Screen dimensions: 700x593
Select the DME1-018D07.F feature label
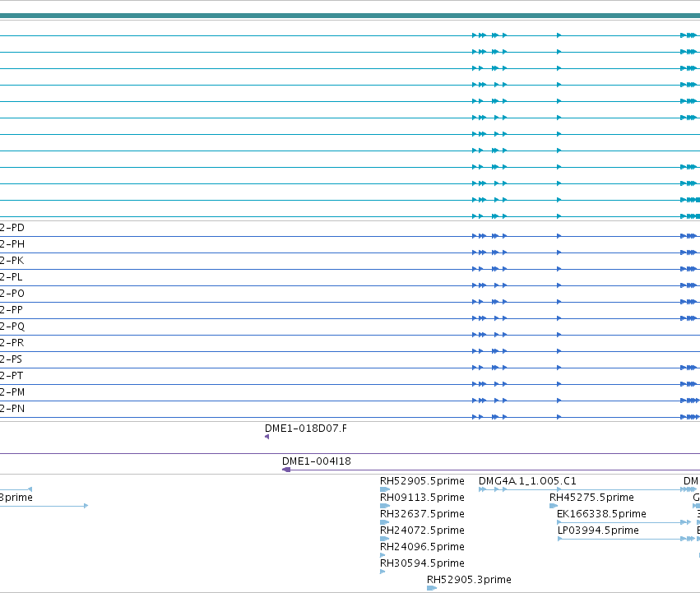(x=306, y=429)
